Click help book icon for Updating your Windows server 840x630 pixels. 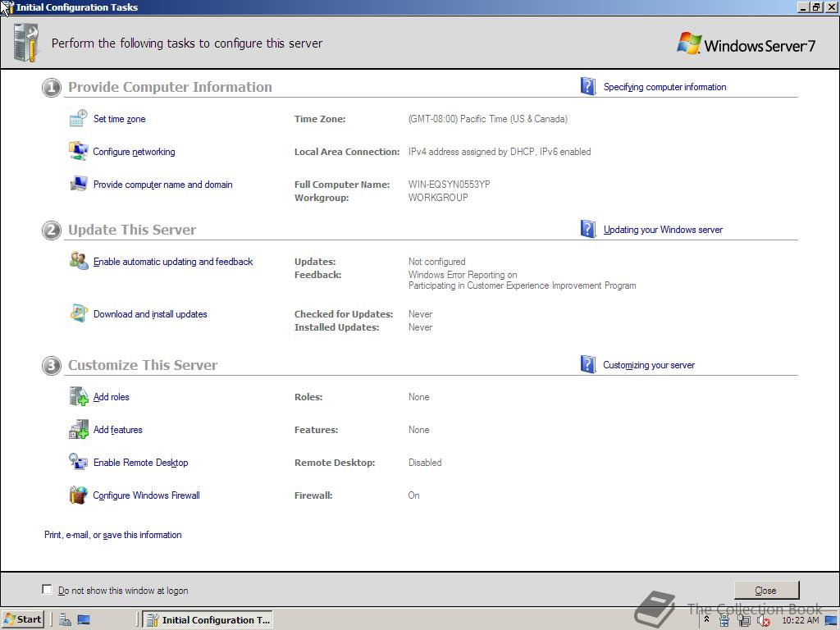587,229
